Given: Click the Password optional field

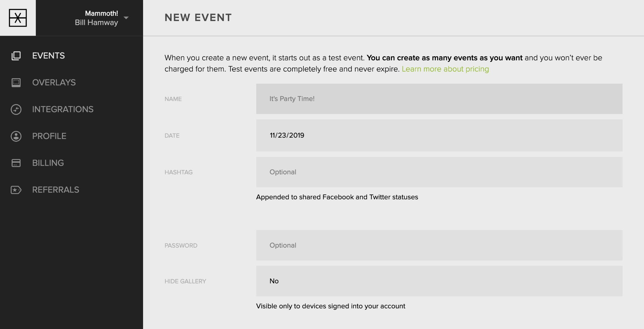Looking at the screenshot, I should (439, 245).
